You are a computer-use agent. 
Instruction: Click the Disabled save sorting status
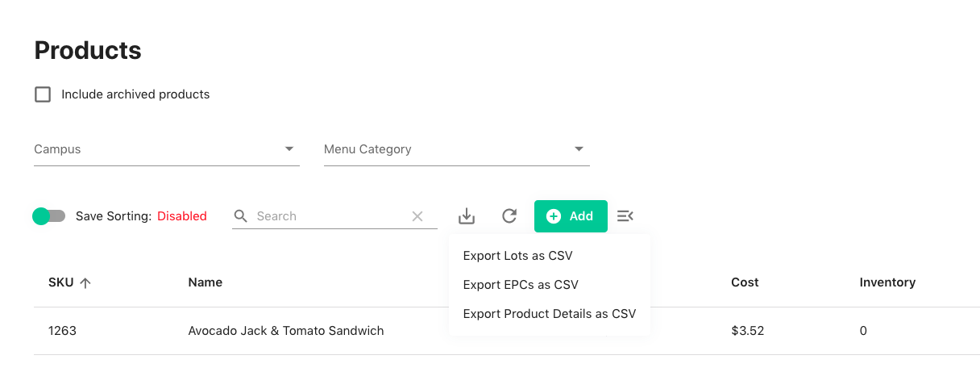tap(182, 216)
